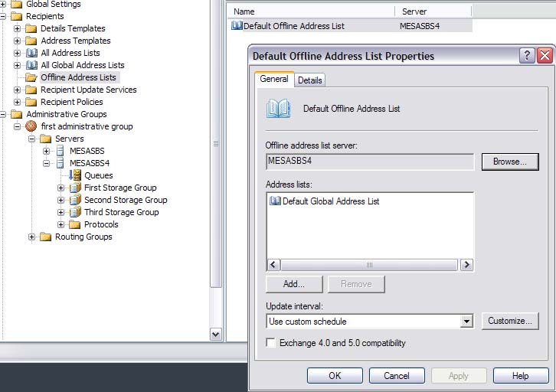Click the Default Global Address List item icon
The image size is (556, 392).
click(275, 201)
